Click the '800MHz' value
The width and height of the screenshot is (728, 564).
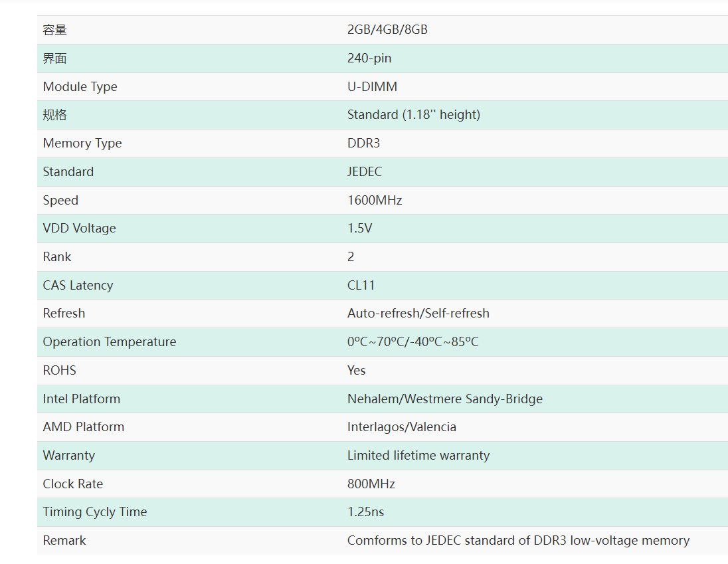[x=371, y=484]
